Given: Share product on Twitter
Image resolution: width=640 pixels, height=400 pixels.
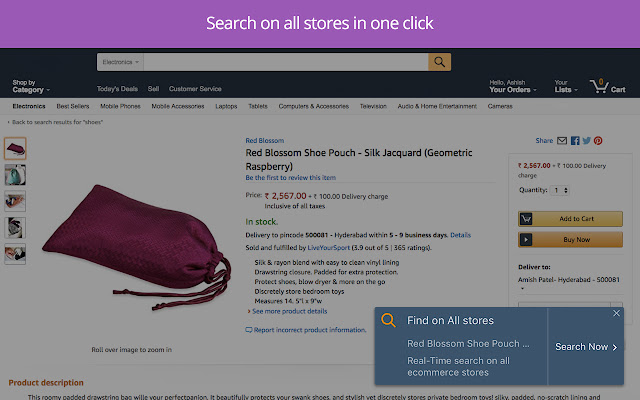Looking at the screenshot, I should point(586,141).
